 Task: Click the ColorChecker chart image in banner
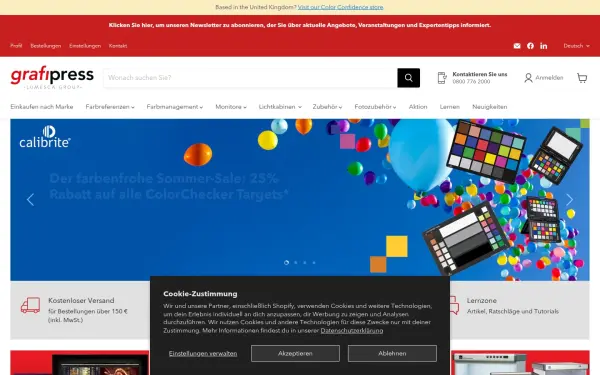point(486,152)
